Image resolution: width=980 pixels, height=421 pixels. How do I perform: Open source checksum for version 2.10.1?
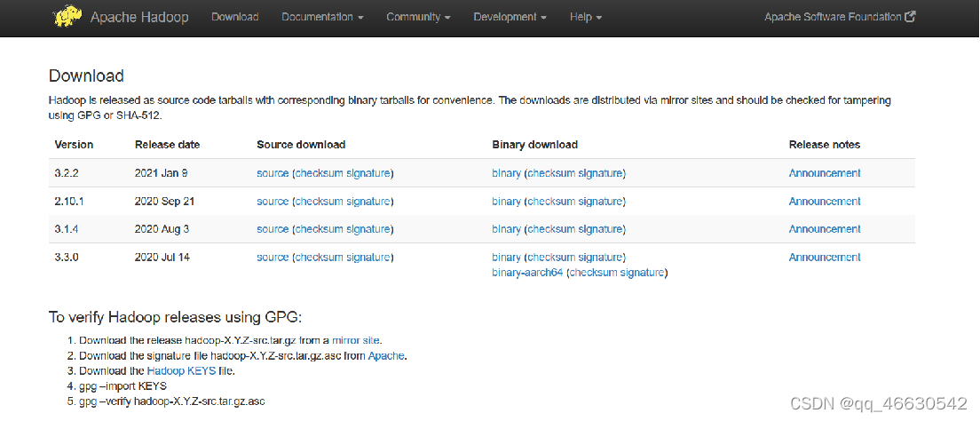(x=319, y=202)
